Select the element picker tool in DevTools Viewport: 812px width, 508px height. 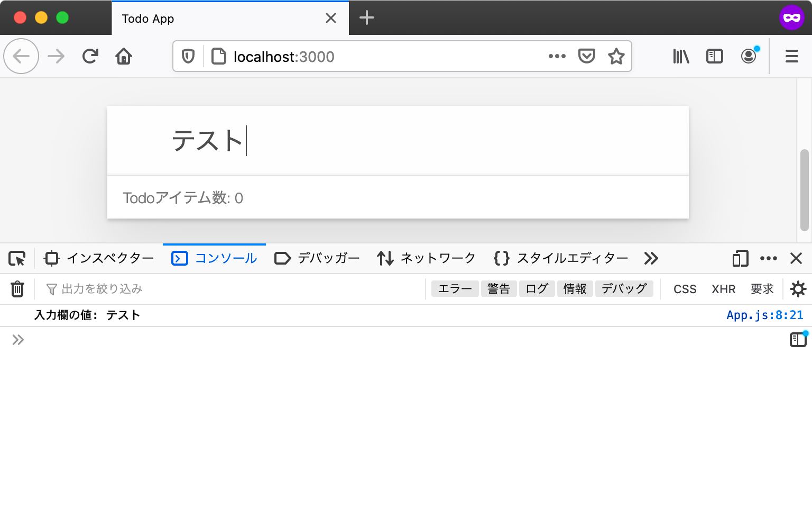coord(16,258)
